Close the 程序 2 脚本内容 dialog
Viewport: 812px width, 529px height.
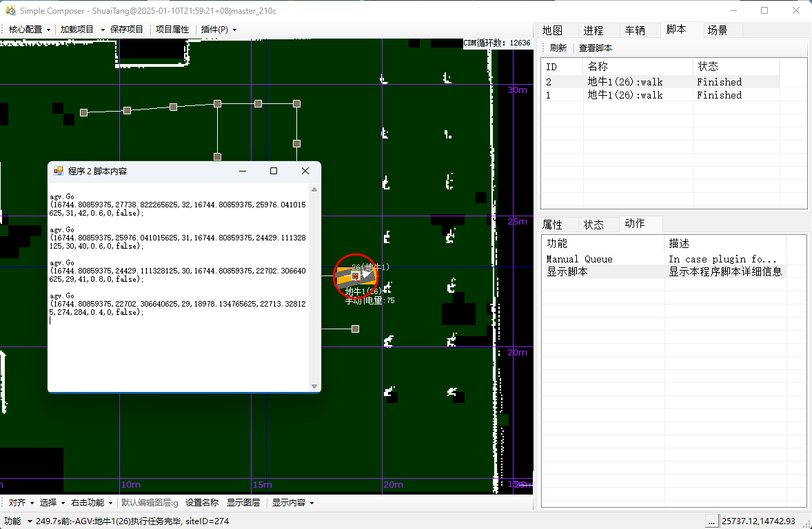tap(305, 171)
